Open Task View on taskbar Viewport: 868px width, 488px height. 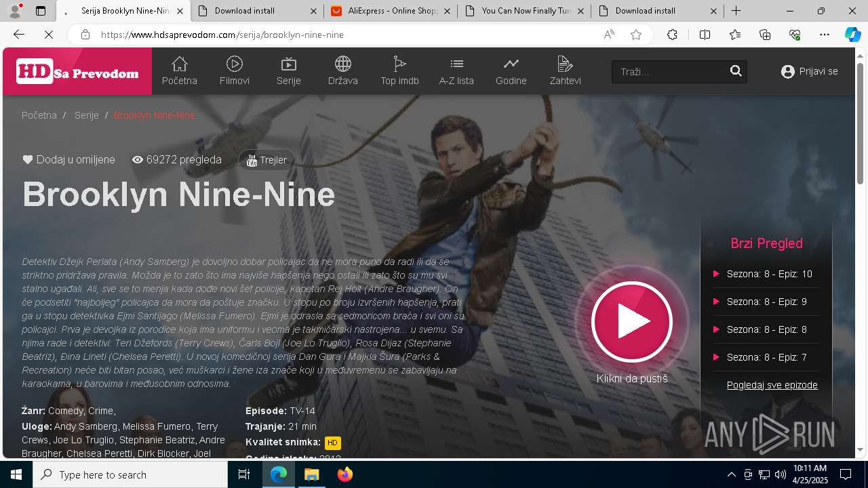point(244,474)
